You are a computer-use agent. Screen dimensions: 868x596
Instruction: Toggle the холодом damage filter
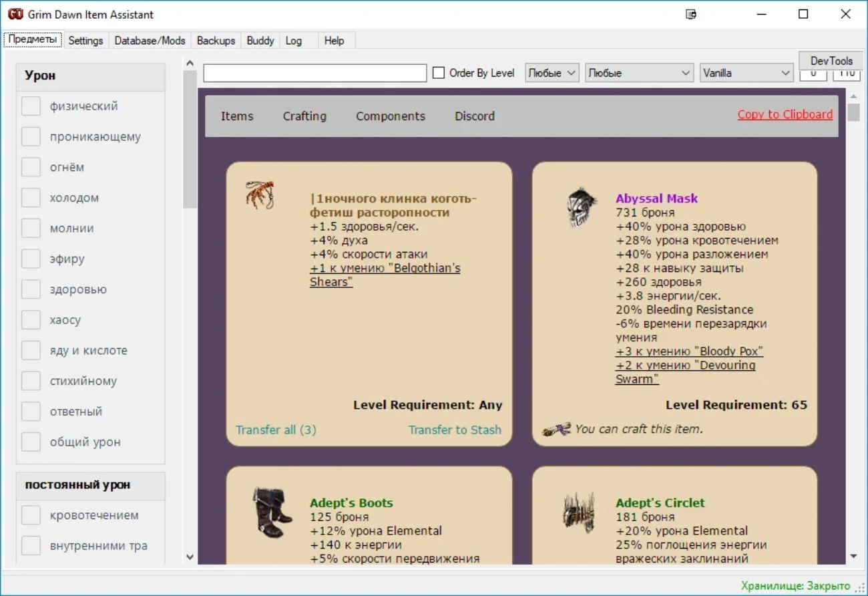[31, 198]
